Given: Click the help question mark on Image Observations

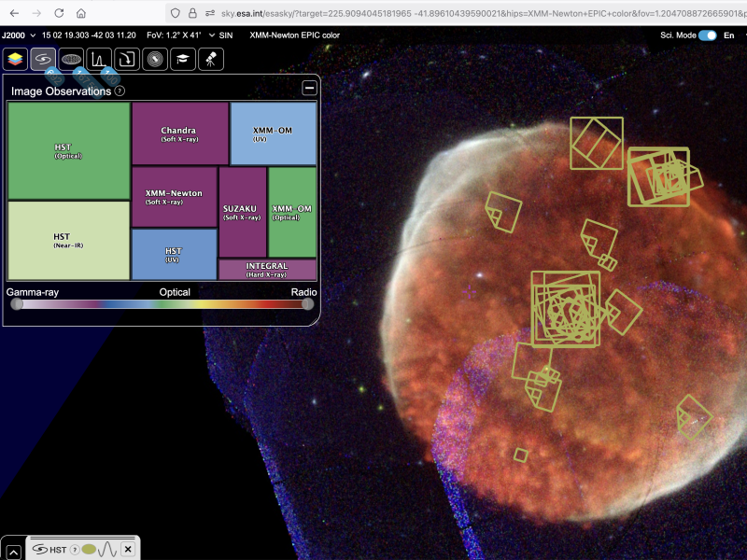Looking at the screenshot, I should tap(119, 91).
